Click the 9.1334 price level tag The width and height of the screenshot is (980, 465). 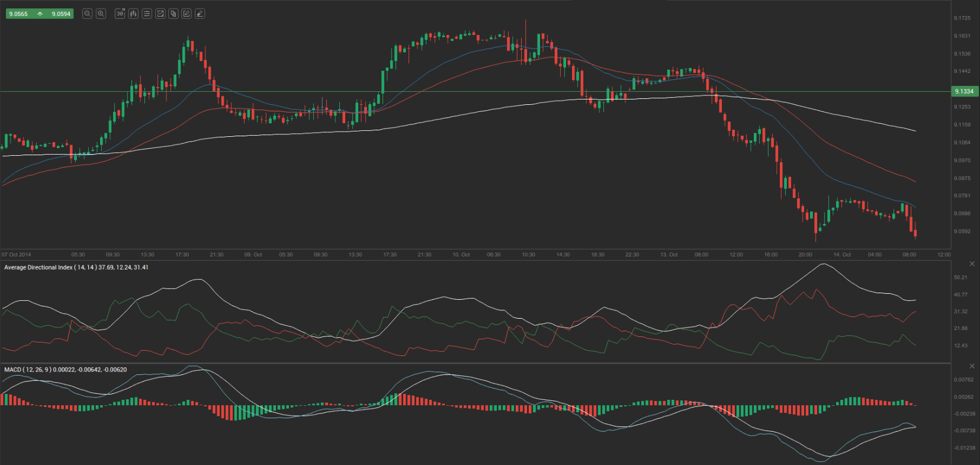coord(964,91)
